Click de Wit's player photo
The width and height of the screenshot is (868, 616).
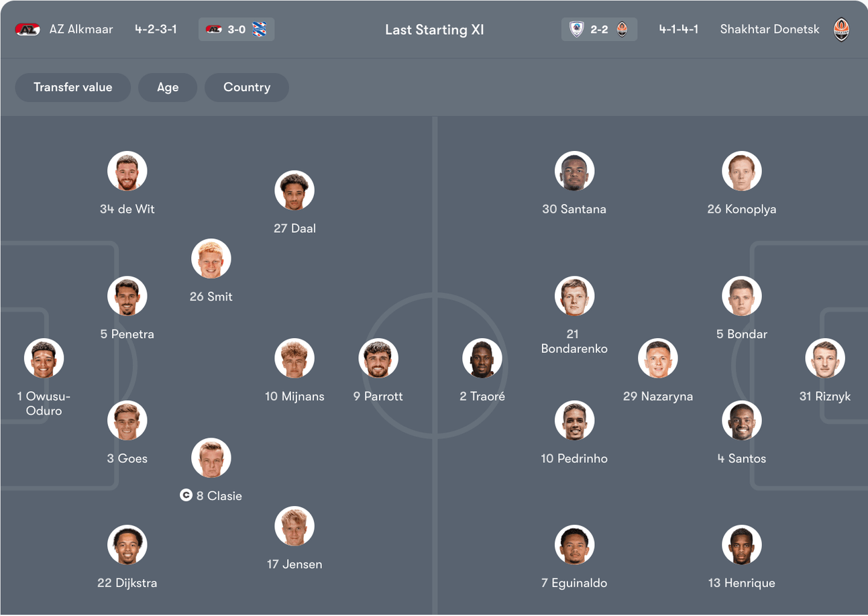click(x=127, y=171)
